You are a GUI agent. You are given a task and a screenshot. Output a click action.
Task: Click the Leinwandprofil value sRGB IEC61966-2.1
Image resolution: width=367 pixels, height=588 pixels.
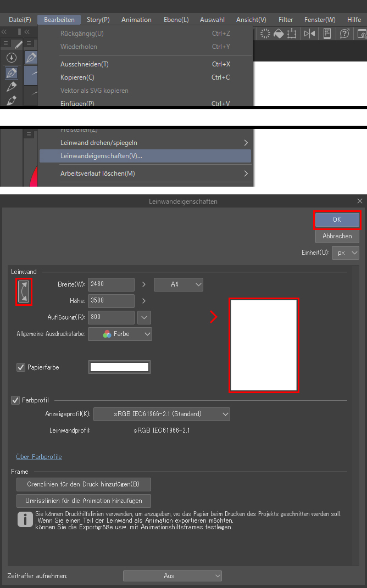click(x=162, y=430)
